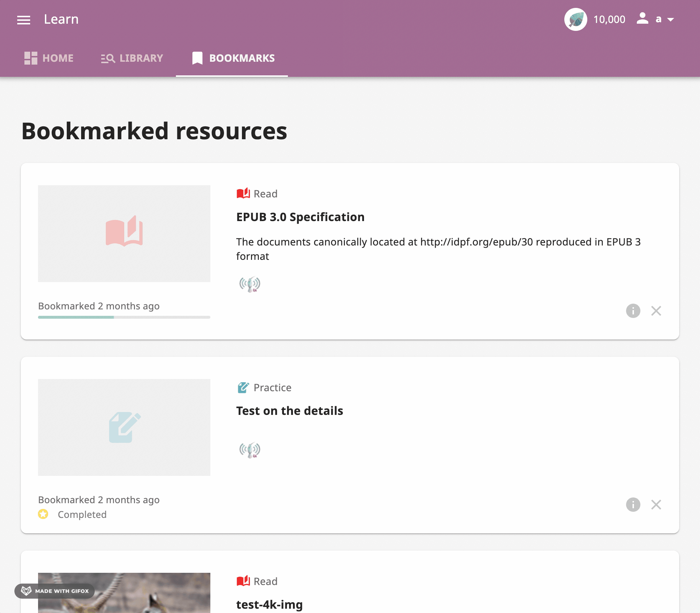The image size is (700, 613).
Task: Click the user profile icon in the header
Action: pos(642,19)
